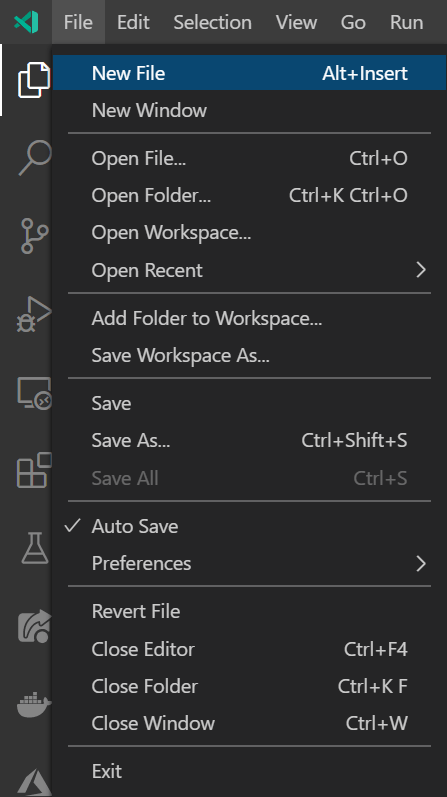The width and height of the screenshot is (447, 797).
Task: Choose Close Editor
Action: [x=249, y=649]
